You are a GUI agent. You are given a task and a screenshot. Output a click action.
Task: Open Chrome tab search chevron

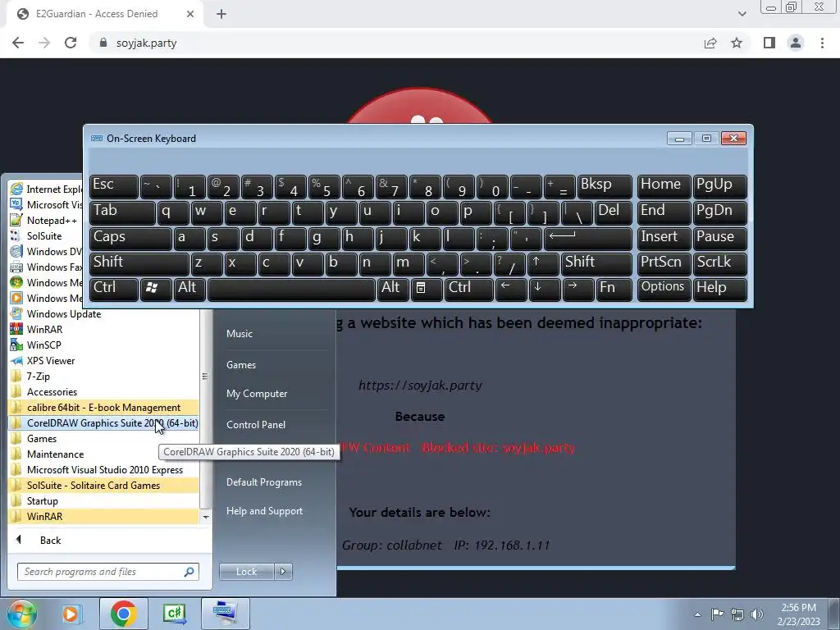(x=742, y=14)
